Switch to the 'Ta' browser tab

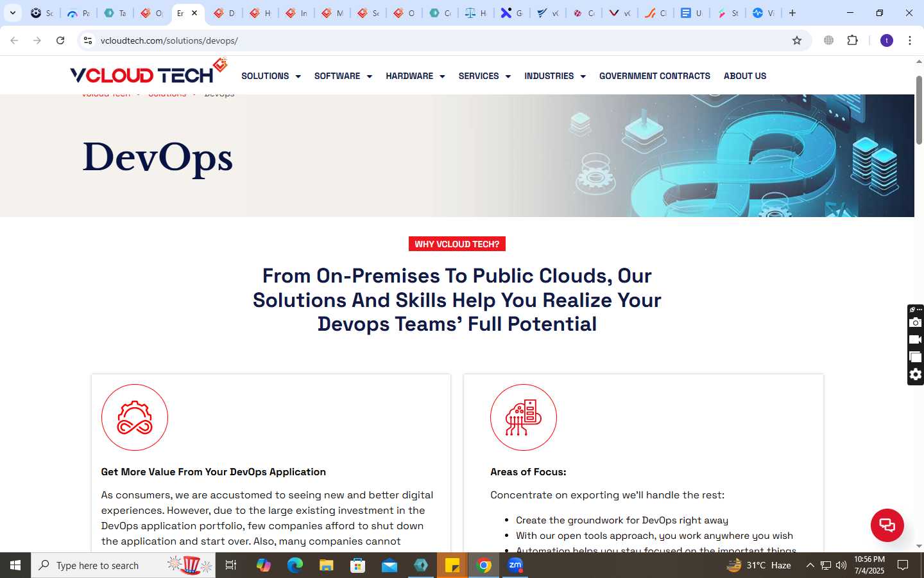tap(115, 13)
